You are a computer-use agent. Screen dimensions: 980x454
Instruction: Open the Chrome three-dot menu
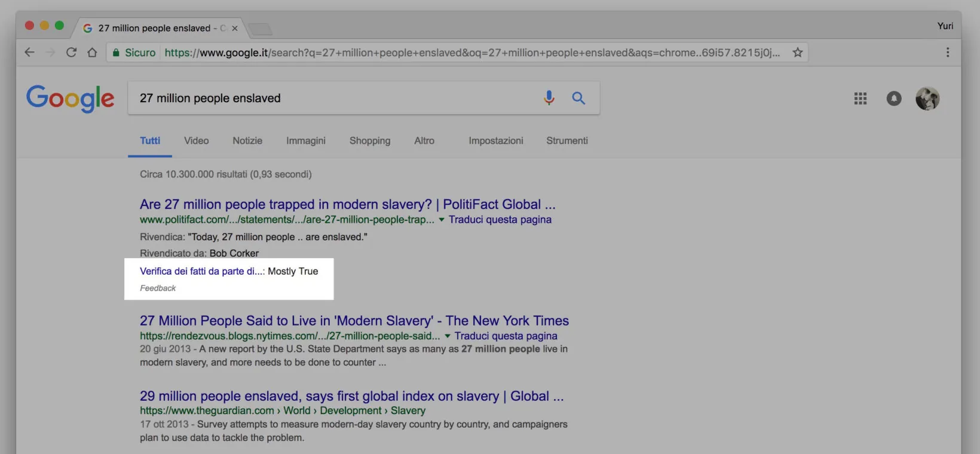coord(948,53)
